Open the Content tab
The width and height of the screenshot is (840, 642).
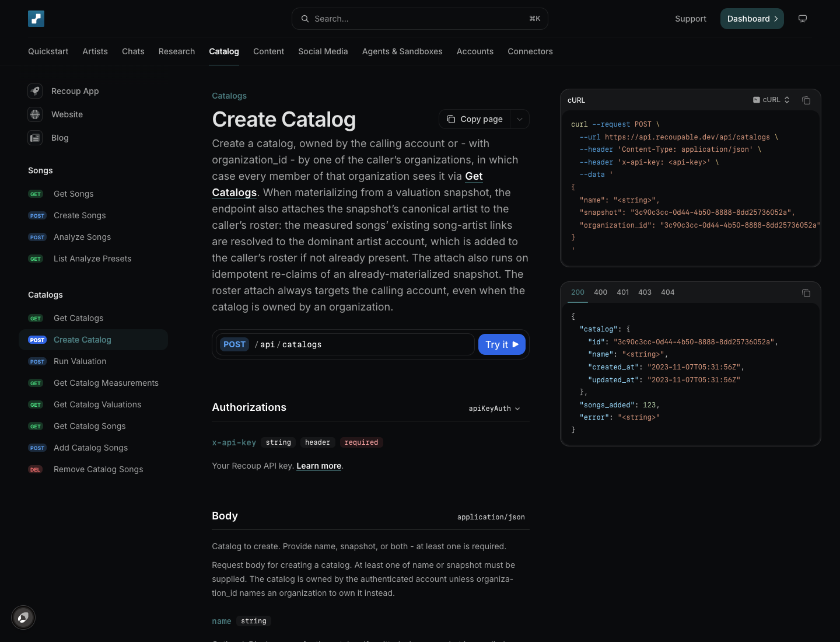tap(269, 51)
